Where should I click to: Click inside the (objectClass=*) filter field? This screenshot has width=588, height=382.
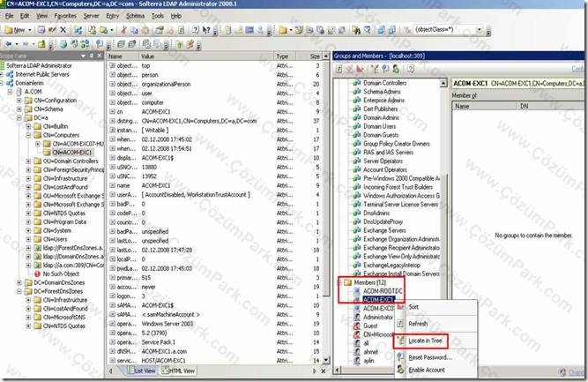(x=444, y=30)
